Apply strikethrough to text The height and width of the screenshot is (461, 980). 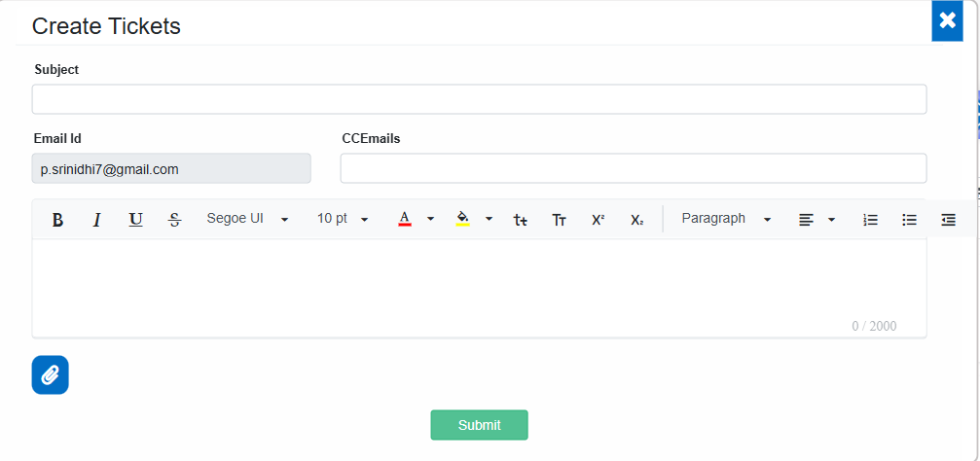174,220
